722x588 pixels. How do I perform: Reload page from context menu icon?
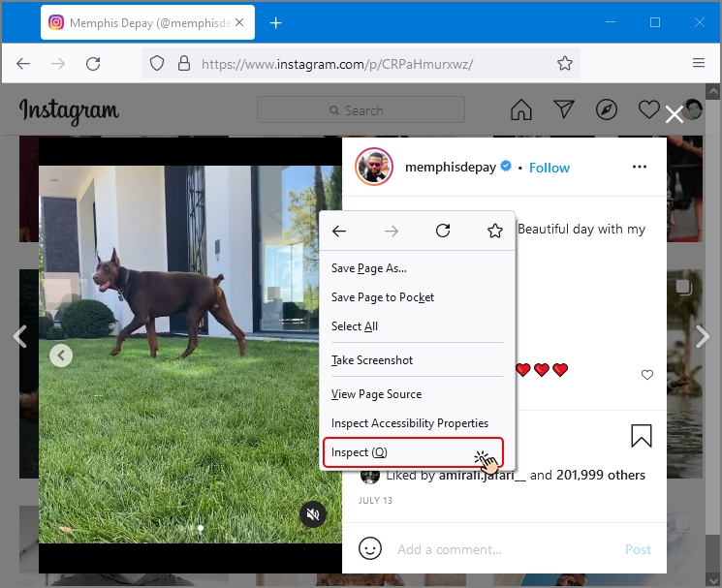point(443,231)
